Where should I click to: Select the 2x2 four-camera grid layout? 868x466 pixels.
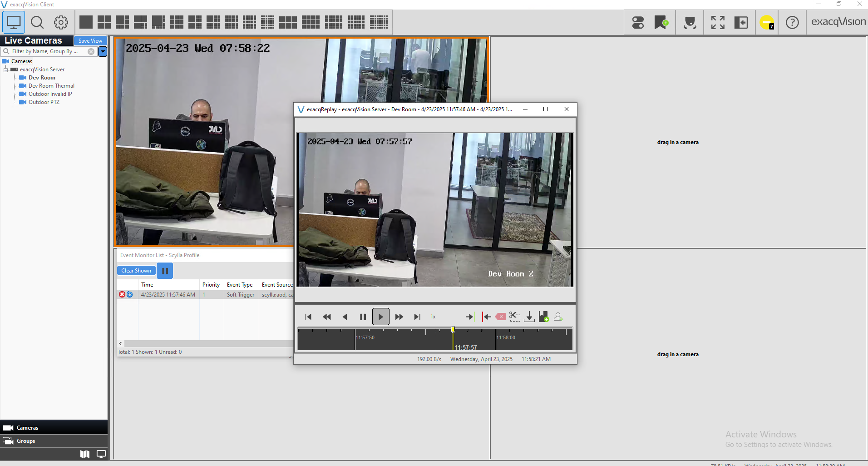point(104,22)
